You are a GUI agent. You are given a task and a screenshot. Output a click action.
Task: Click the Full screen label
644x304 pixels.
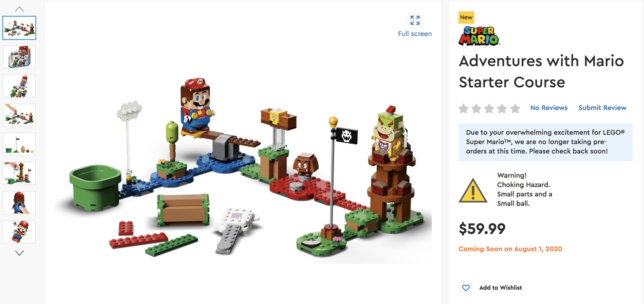(x=415, y=34)
